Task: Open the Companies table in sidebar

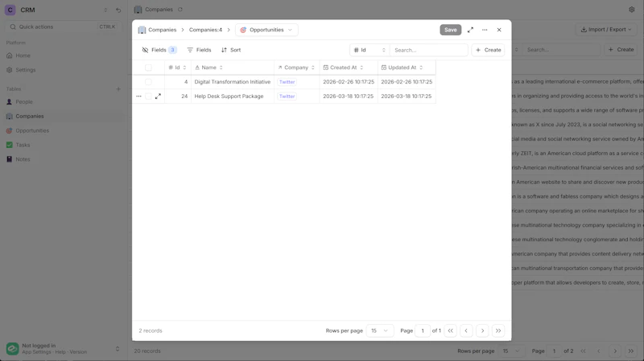Action: coord(63,116)
